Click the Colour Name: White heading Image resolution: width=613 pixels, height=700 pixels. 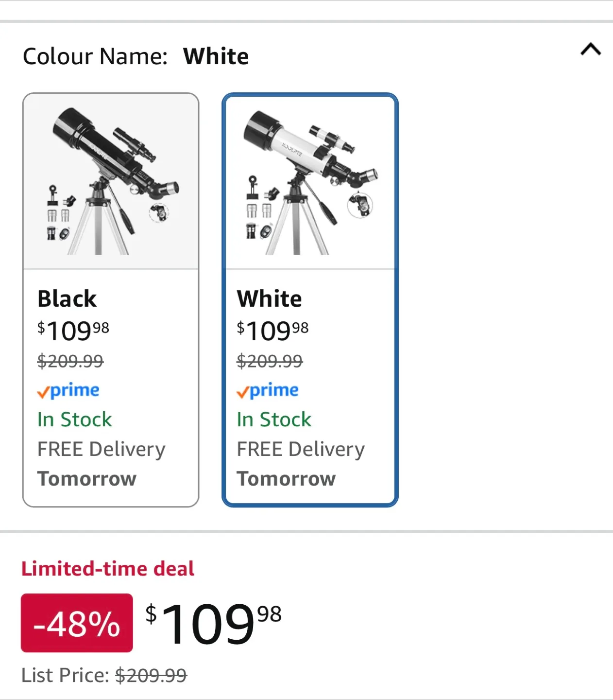click(136, 56)
